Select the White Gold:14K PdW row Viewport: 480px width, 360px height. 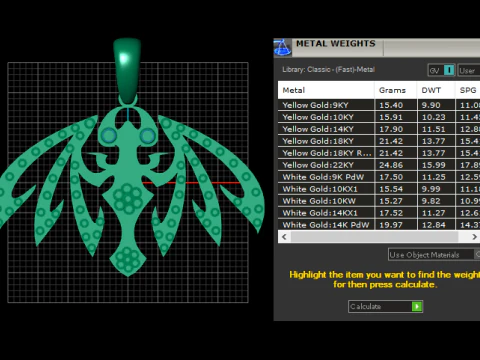click(379, 225)
